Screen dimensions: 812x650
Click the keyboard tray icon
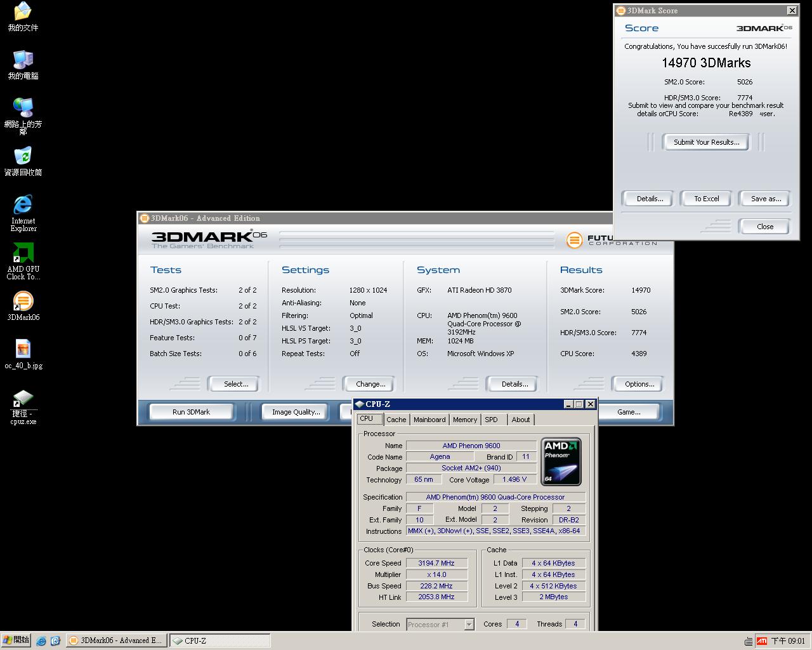click(749, 641)
